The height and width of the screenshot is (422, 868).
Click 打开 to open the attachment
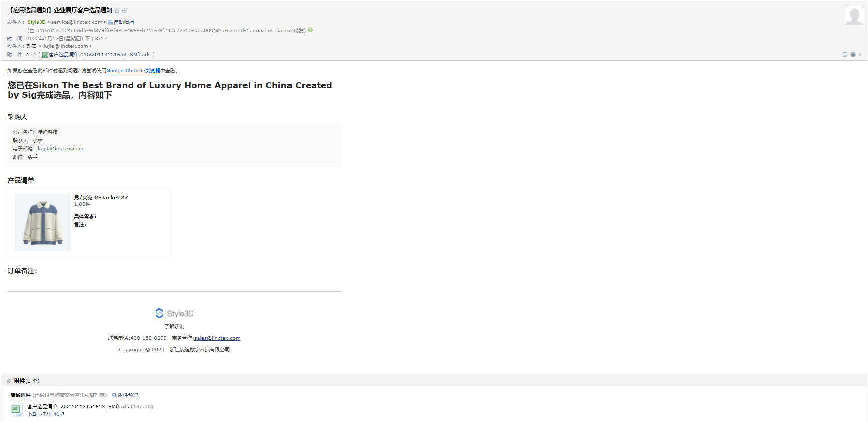[x=46, y=414]
